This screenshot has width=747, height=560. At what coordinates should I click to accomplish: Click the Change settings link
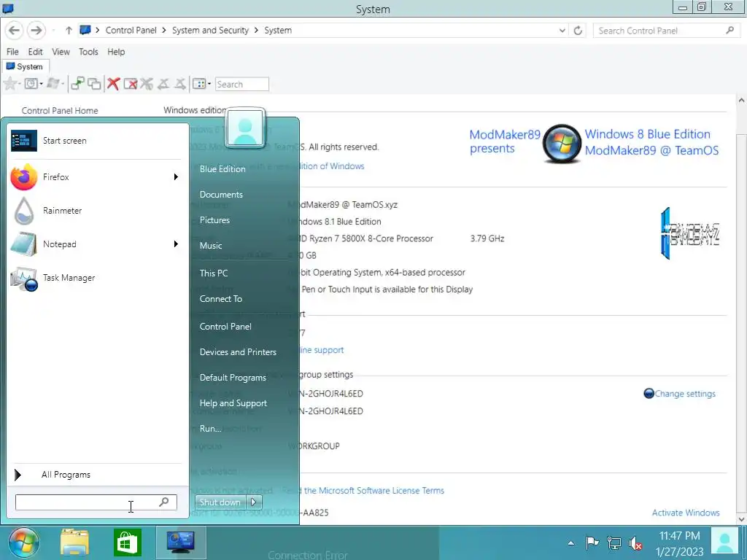(x=684, y=394)
